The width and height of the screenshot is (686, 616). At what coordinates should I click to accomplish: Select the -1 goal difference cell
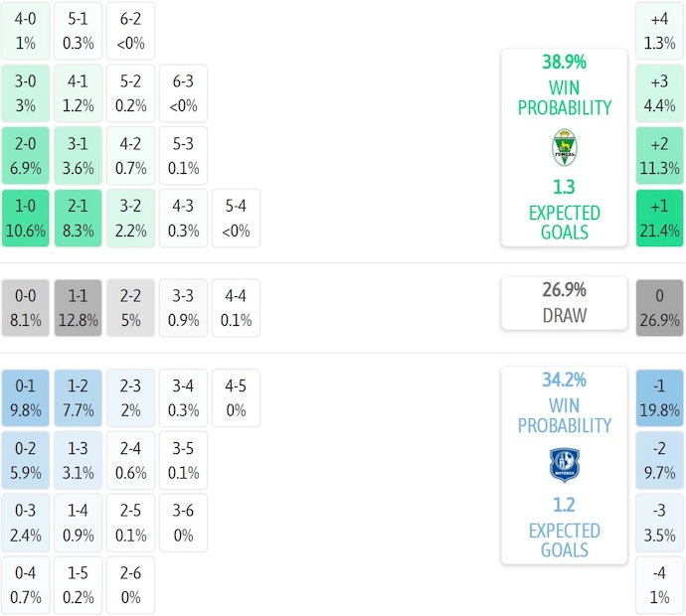(x=660, y=397)
